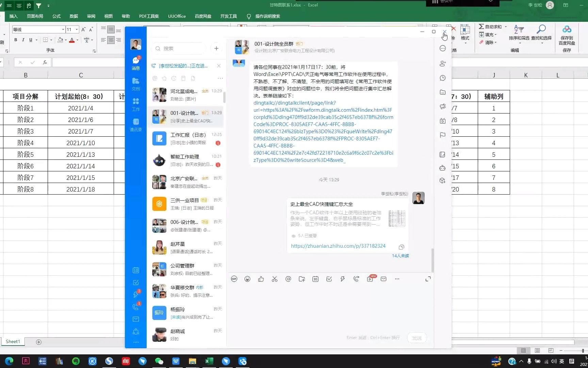Viewport: 588px width, 368px height.
Task: Open the DingTalk Work (工作) sidebar icon
Action: (x=136, y=104)
